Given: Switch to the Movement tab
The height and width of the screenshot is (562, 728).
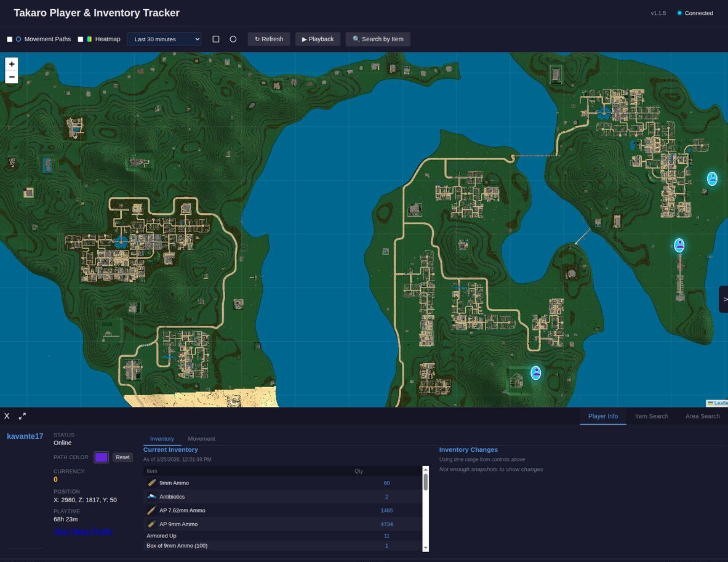Looking at the screenshot, I should [x=201, y=439].
